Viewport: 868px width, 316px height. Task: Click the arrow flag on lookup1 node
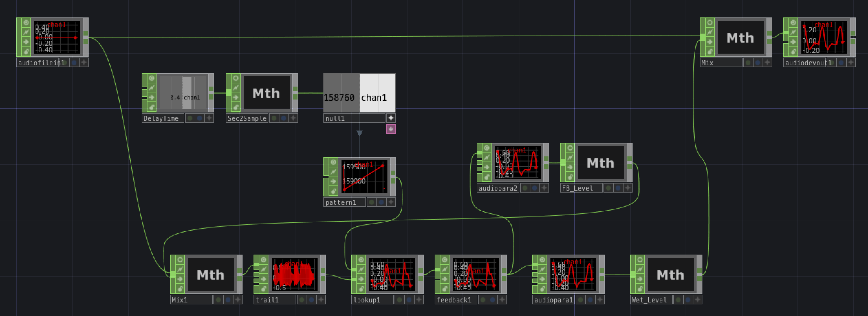pyautogui.click(x=361, y=279)
